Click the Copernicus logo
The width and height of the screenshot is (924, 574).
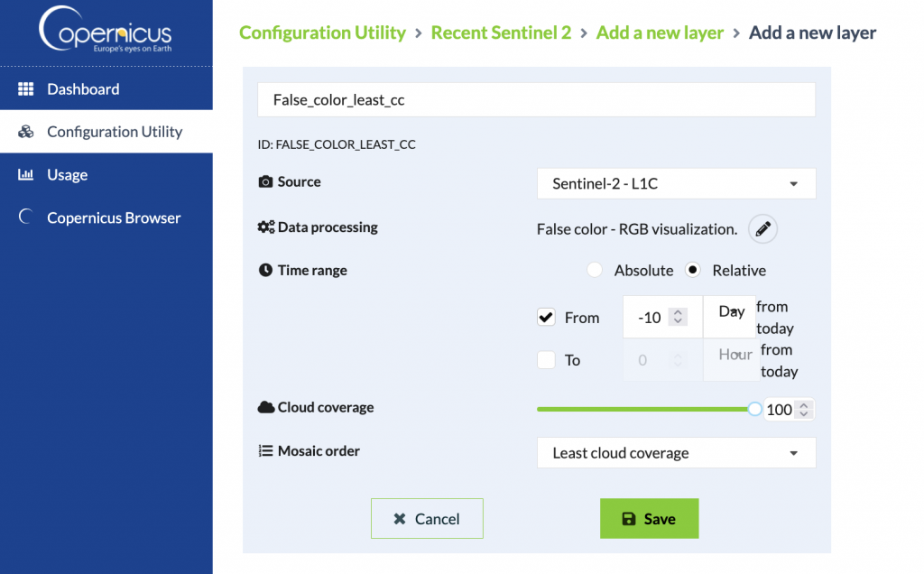105,32
